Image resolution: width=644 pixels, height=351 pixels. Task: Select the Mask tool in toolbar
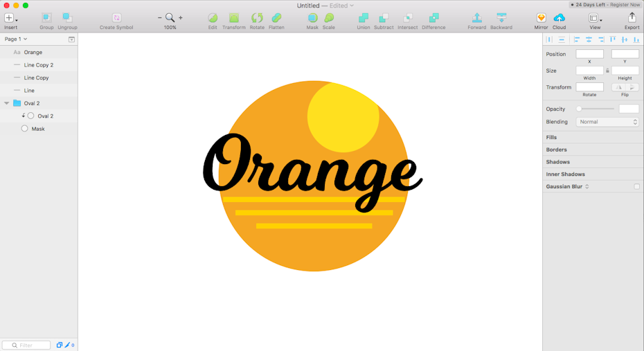coord(312,18)
